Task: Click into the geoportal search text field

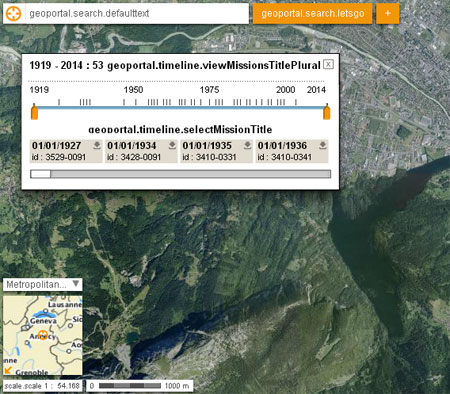Action: pyautogui.click(x=137, y=14)
